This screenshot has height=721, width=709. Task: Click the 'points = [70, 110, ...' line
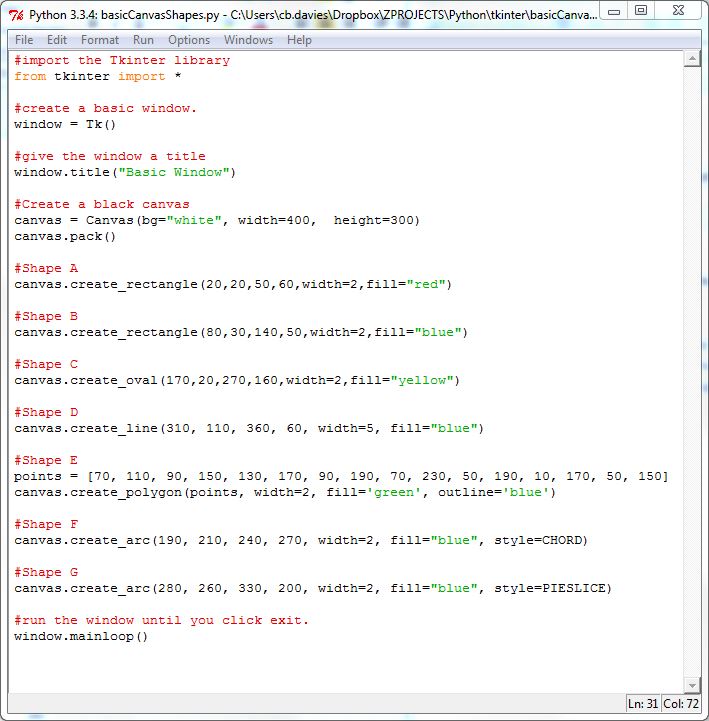click(x=341, y=476)
